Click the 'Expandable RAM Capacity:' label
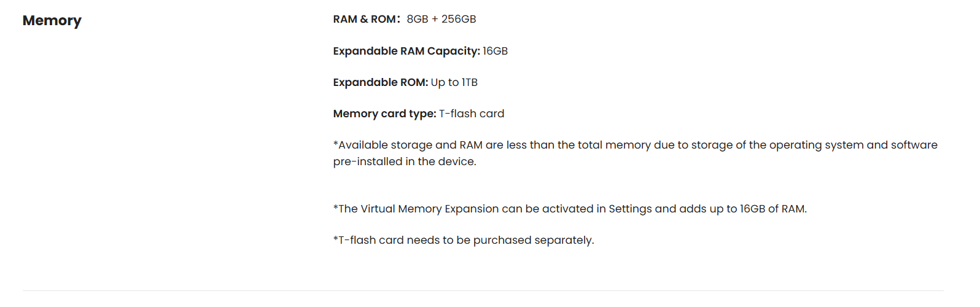Screen dimensions: 980x307 [x=406, y=51]
